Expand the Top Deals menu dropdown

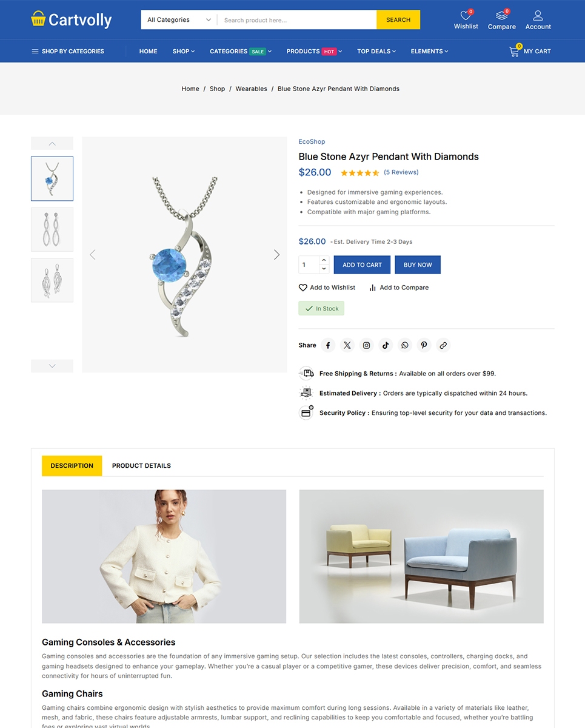[376, 51]
